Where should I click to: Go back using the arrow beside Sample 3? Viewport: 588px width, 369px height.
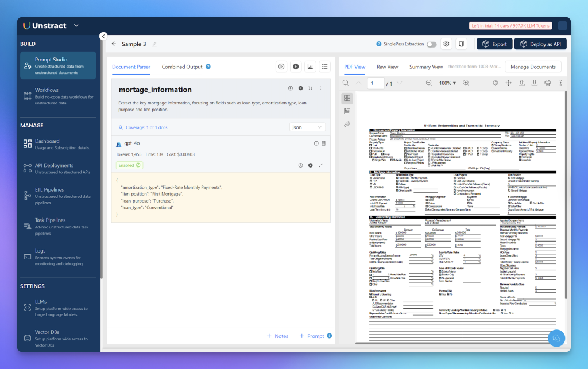114,44
